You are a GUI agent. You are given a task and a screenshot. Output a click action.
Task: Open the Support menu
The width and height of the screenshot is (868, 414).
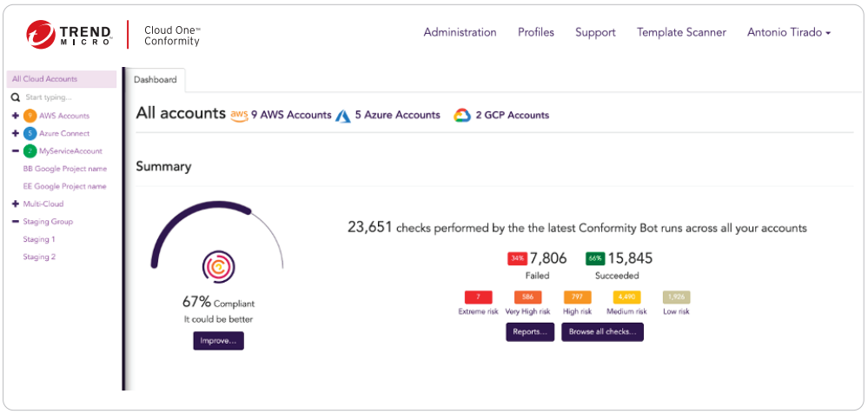[596, 33]
